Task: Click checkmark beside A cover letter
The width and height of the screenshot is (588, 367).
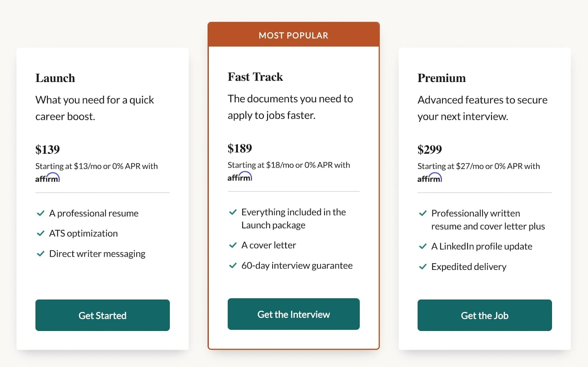Action: click(x=233, y=245)
